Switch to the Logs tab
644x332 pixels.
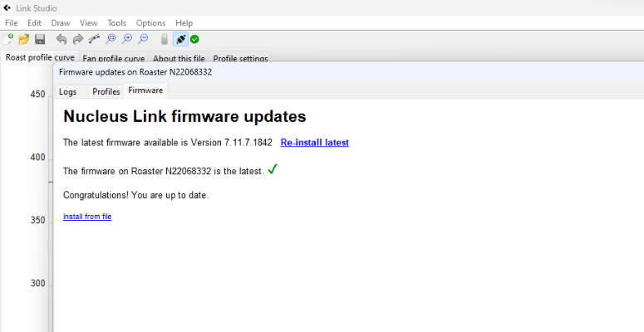tap(68, 91)
